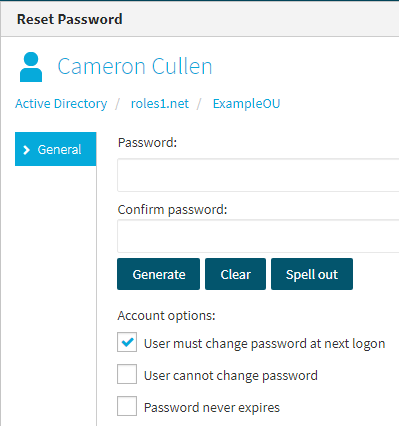The width and height of the screenshot is (399, 426).
Task: Click the Active Directory breadcrumb link
Action: (x=61, y=104)
